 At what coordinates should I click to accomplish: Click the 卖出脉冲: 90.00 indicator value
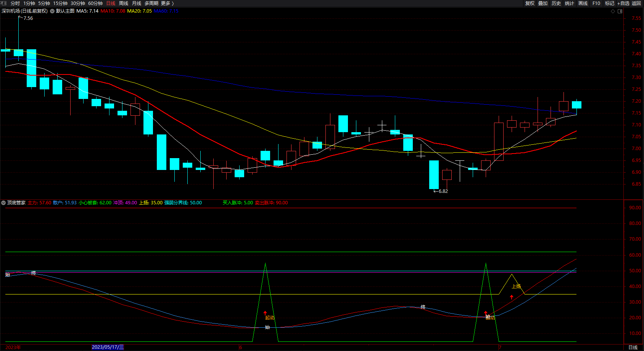click(271, 203)
